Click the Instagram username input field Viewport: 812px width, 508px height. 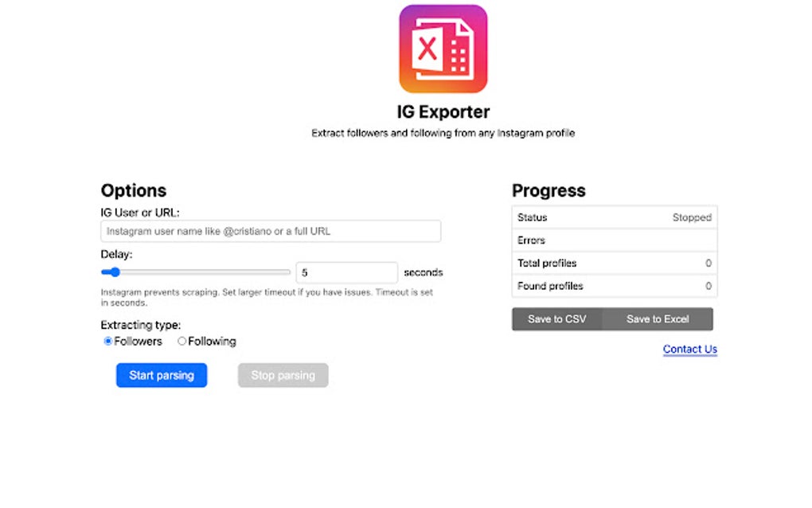pos(270,231)
